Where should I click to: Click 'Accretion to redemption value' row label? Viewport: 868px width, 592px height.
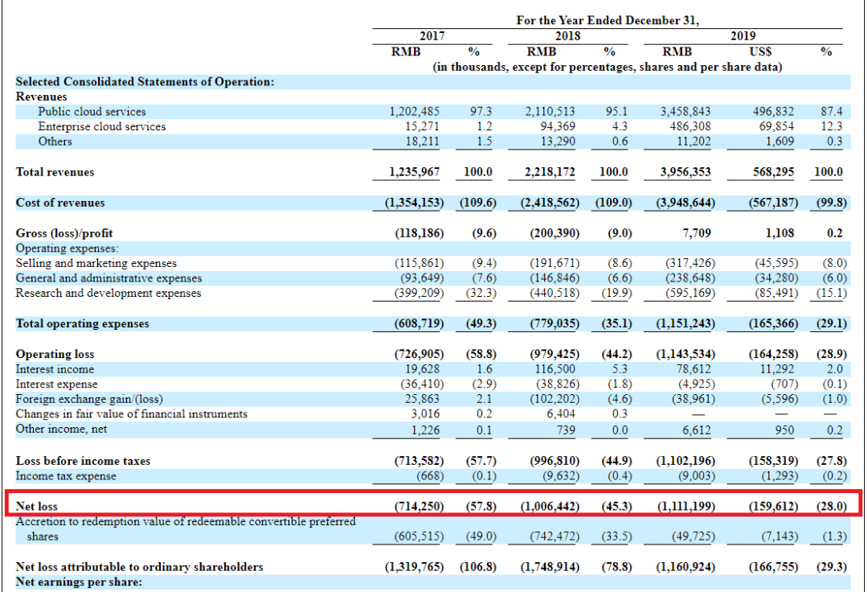click(186, 529)
